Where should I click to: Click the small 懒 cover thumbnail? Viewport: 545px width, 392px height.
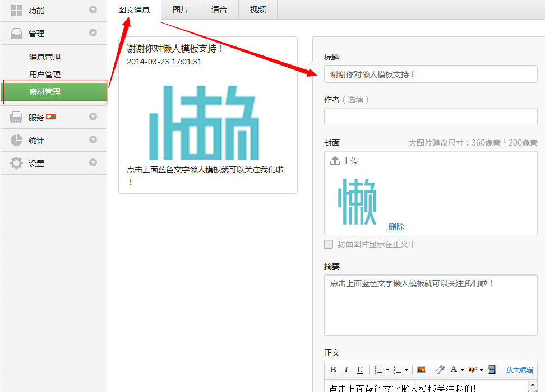(x=357, y=202)
